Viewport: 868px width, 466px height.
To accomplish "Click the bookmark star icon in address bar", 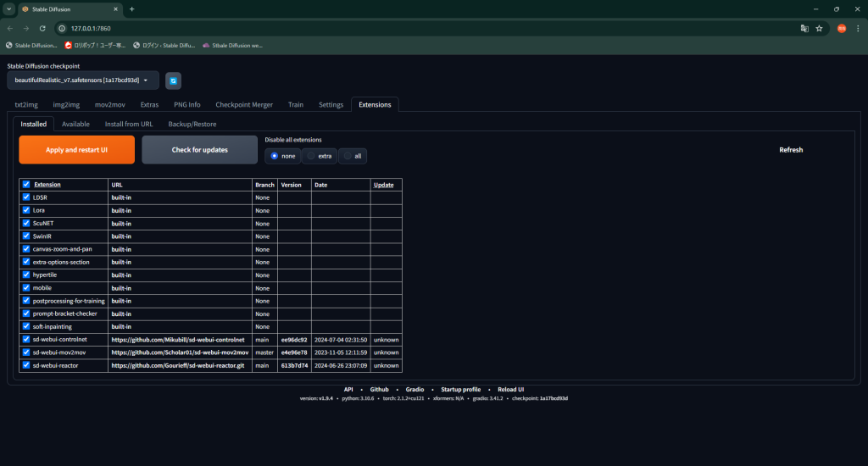I will 819,28.
